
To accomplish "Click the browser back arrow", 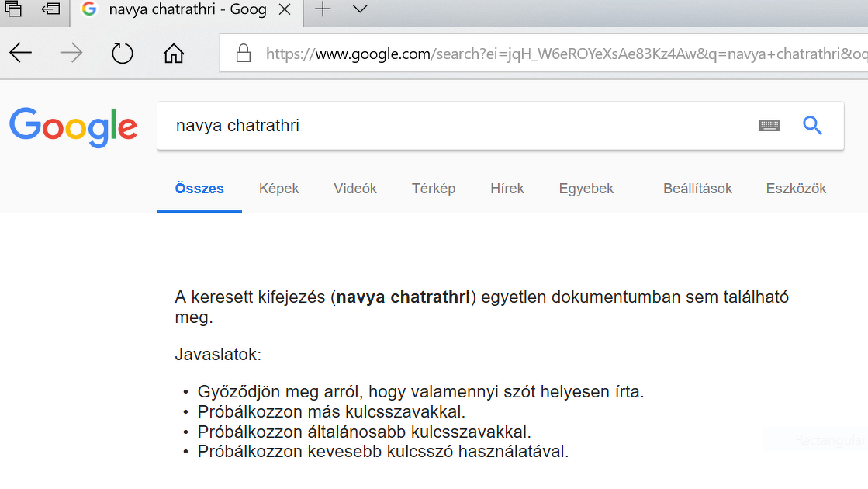I will click(x=21, y=53).
